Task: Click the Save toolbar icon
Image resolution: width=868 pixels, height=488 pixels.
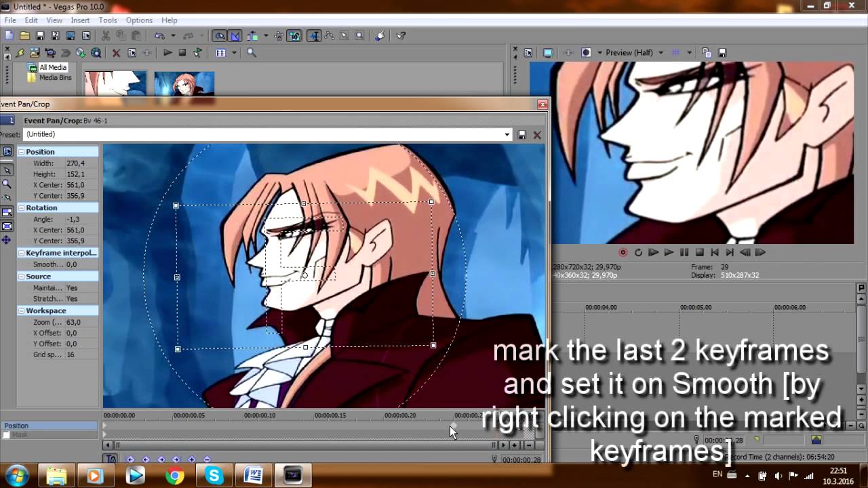Action: tap(40, 35)
